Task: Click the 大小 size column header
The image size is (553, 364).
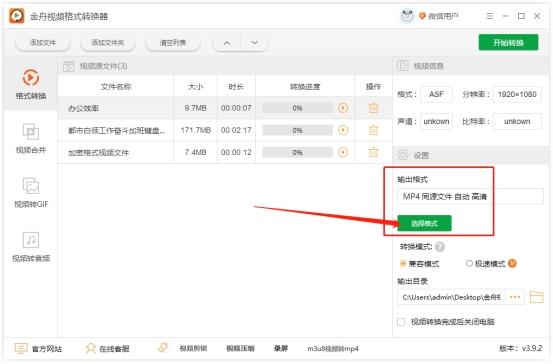Action: coord(195,86)
